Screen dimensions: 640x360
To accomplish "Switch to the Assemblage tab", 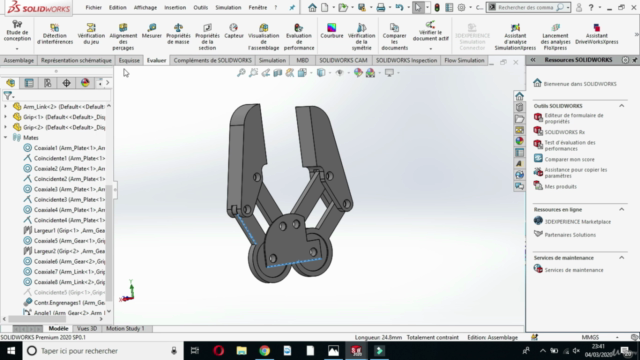I will click(x=19, y=60).
